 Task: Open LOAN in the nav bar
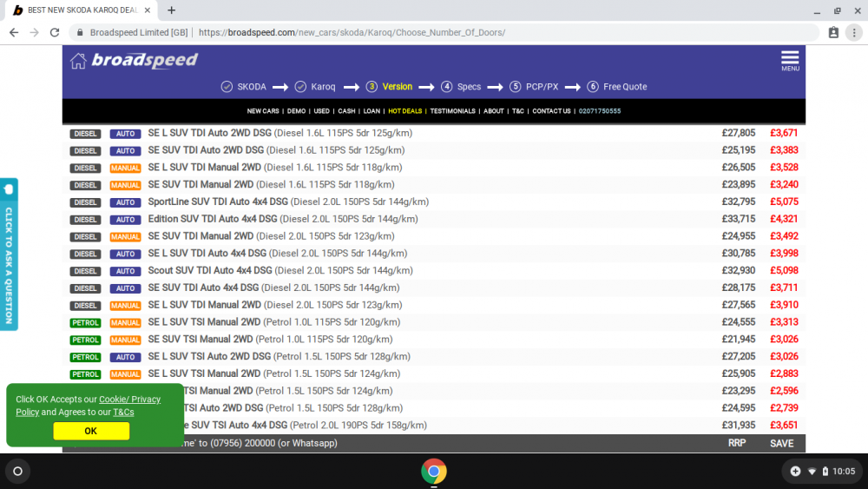point(372,111)
